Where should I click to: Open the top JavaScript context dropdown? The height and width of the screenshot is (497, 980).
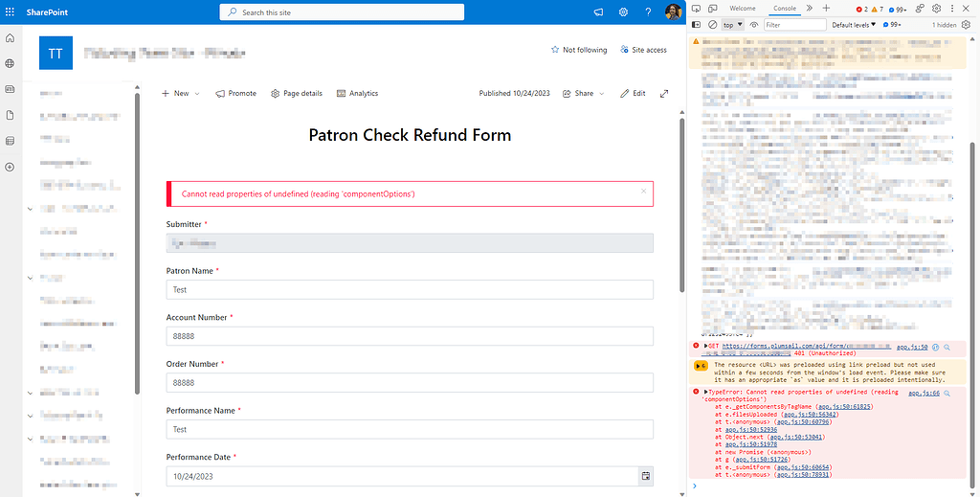pyautogui.click(x=733, y=25)
